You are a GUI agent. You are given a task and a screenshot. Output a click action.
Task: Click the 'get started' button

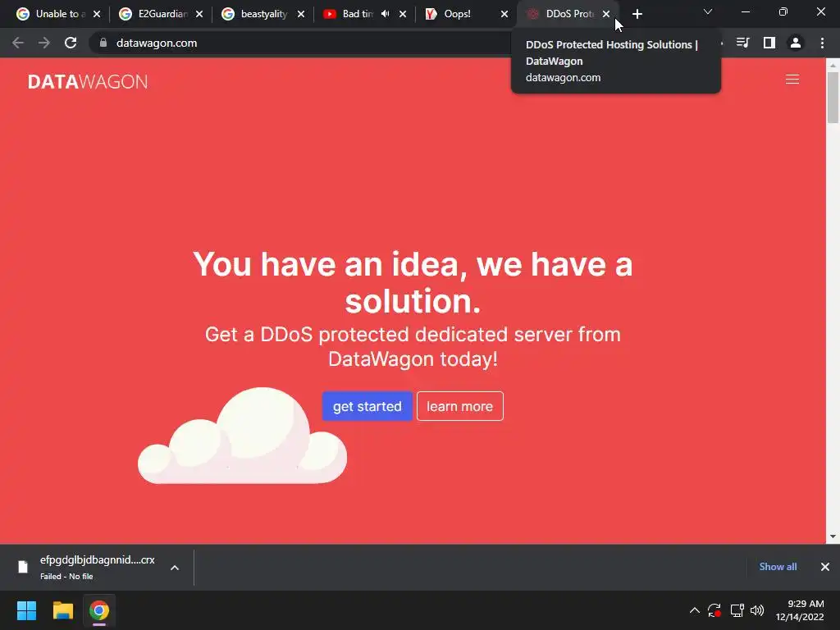[367, 406]
